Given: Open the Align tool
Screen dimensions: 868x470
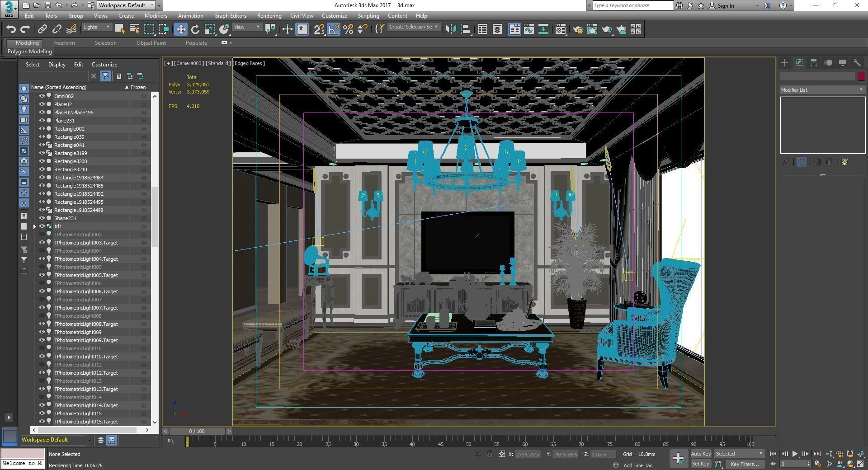Looking at the screenshot, I should tap(466, 29).
